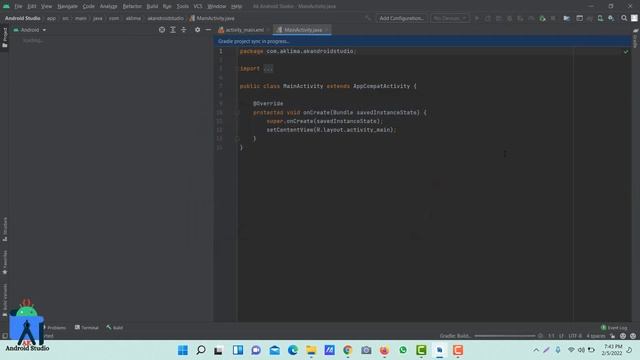The width and height of the screenshot is (640, 360).
Task: Open Google Chrome from taskbar
Action: (x=348, y=350)
